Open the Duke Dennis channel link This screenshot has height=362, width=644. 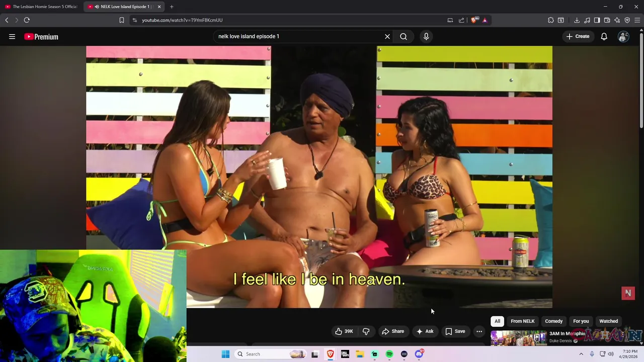click(x=560, y=341)
